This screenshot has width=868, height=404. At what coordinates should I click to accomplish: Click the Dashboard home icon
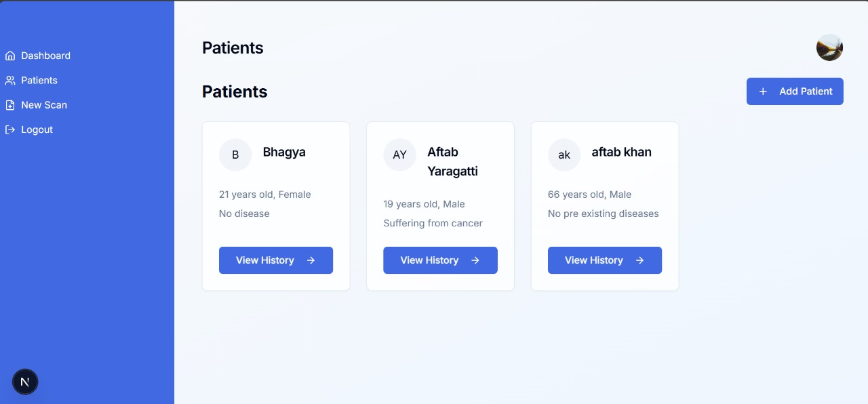(10, 56)
